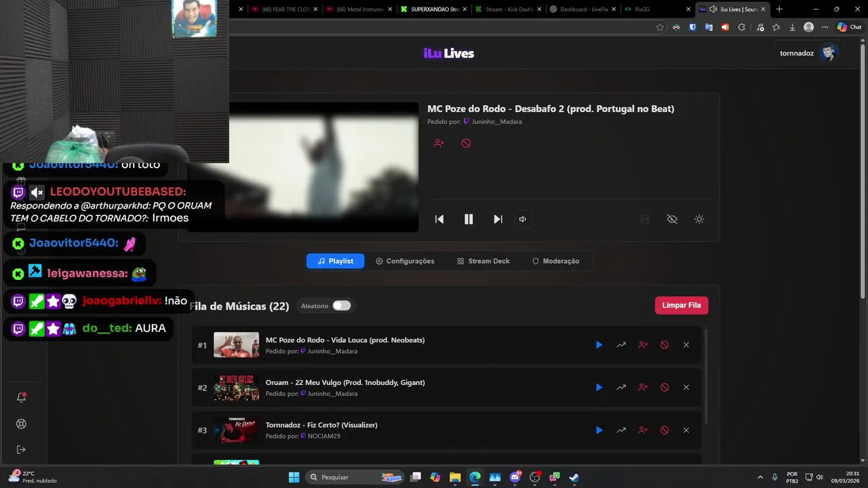This screenshot has height=488, width=868.
Task: Ban the song Vida Louca
Action: click(x=665, y=345)
